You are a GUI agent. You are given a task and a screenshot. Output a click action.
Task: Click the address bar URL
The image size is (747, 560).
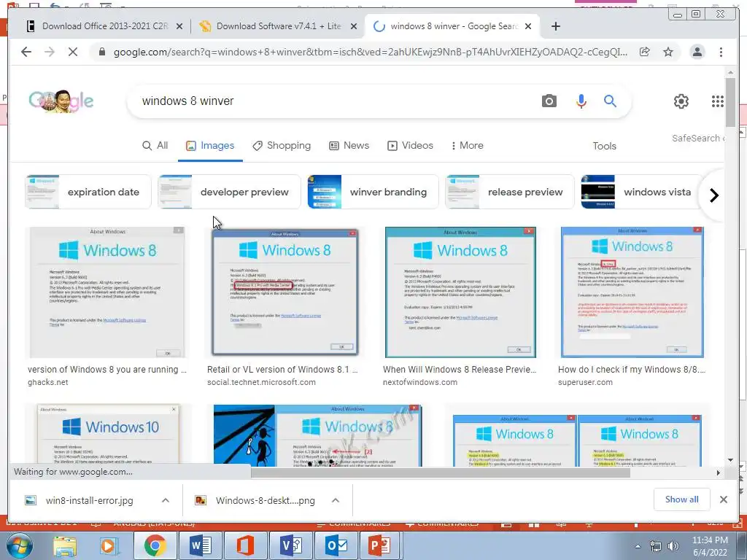pos(370,52)
